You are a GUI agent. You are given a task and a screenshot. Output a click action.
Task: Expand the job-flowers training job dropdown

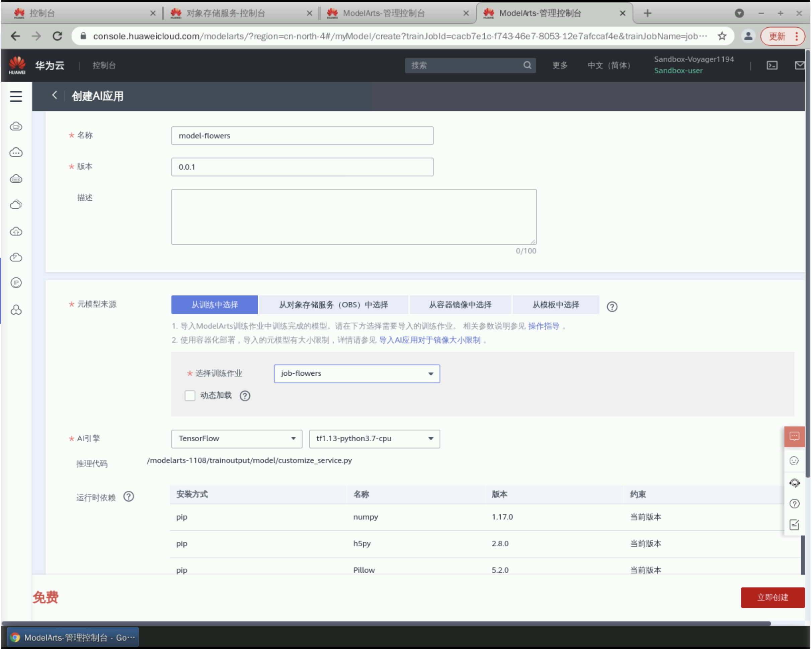click(x=356, y=373)
